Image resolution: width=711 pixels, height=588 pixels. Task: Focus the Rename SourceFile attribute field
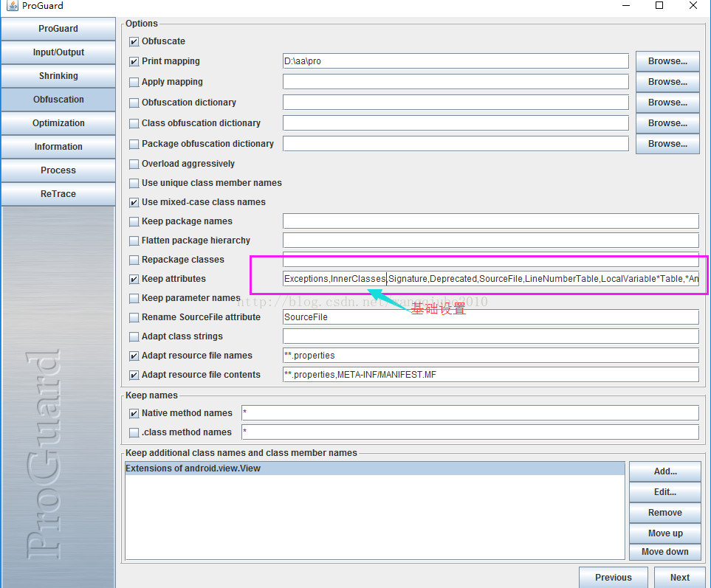click(491, 317)
